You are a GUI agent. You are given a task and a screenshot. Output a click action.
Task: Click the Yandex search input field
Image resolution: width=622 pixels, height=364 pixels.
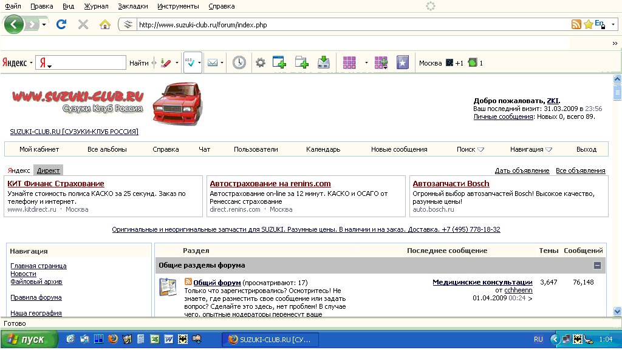click(81, 62)
